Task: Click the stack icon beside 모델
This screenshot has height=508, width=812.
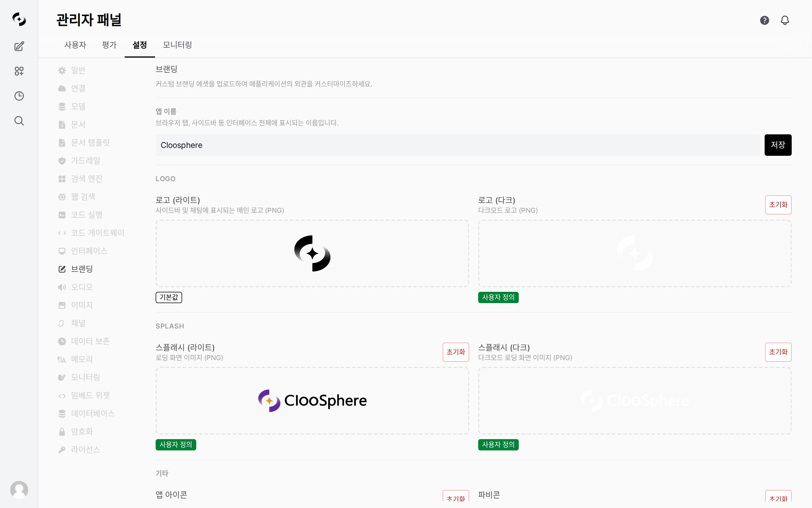Action: [62, 106]
